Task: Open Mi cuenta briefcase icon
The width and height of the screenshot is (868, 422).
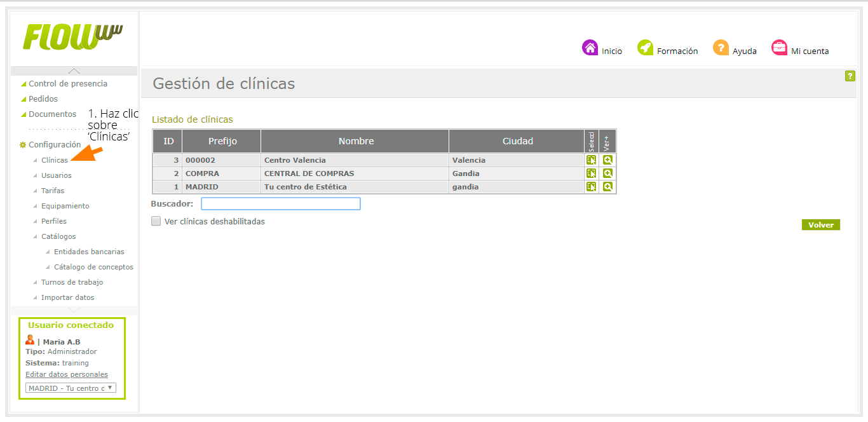Action: coord(779,48)
